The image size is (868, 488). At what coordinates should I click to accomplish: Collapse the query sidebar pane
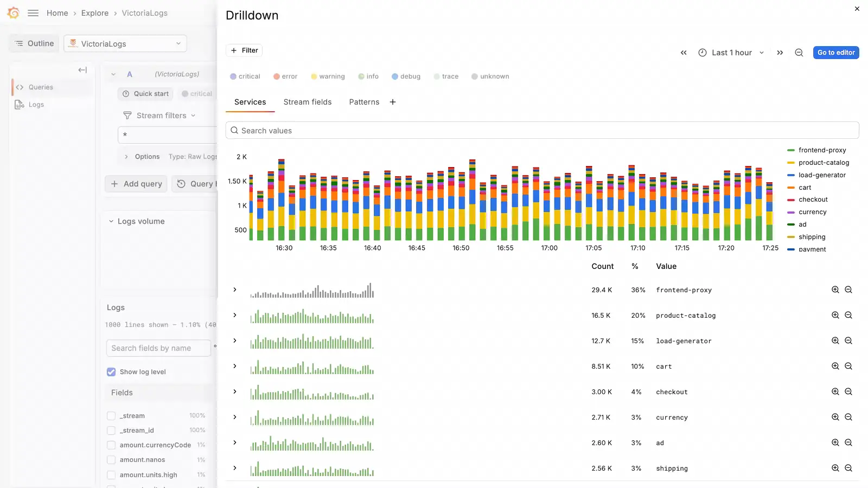pyautogui.click(x=82, y=70)
